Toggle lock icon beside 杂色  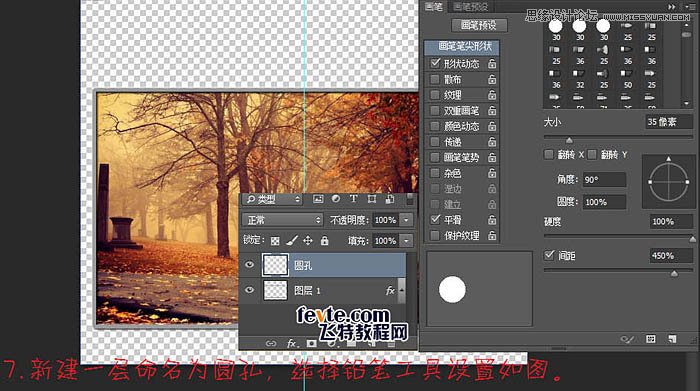tap(492, 173)
